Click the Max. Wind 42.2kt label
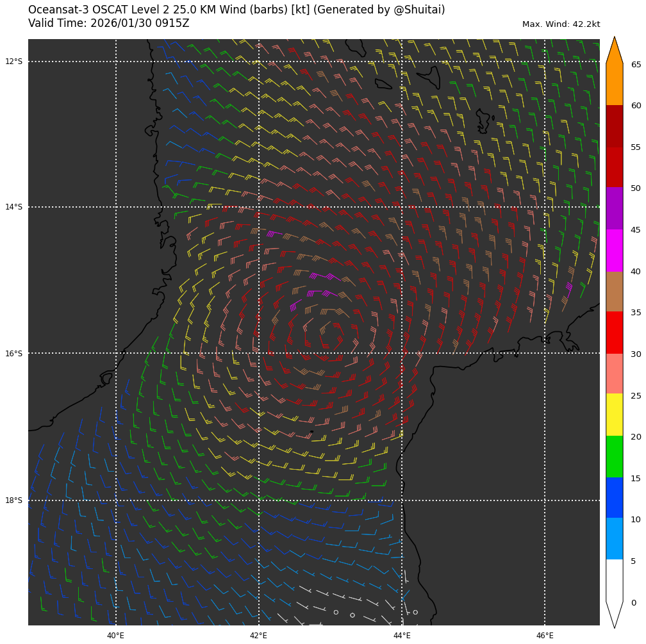The image size is (646, 644). pyautogui.click(x=561, y=24)
